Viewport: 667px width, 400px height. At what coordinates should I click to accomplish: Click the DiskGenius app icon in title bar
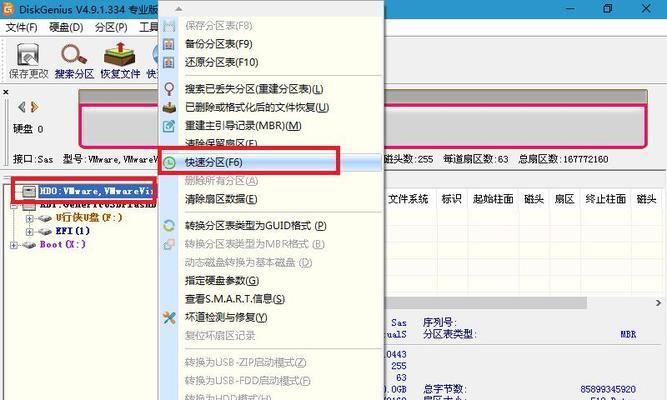coord(9,9)
